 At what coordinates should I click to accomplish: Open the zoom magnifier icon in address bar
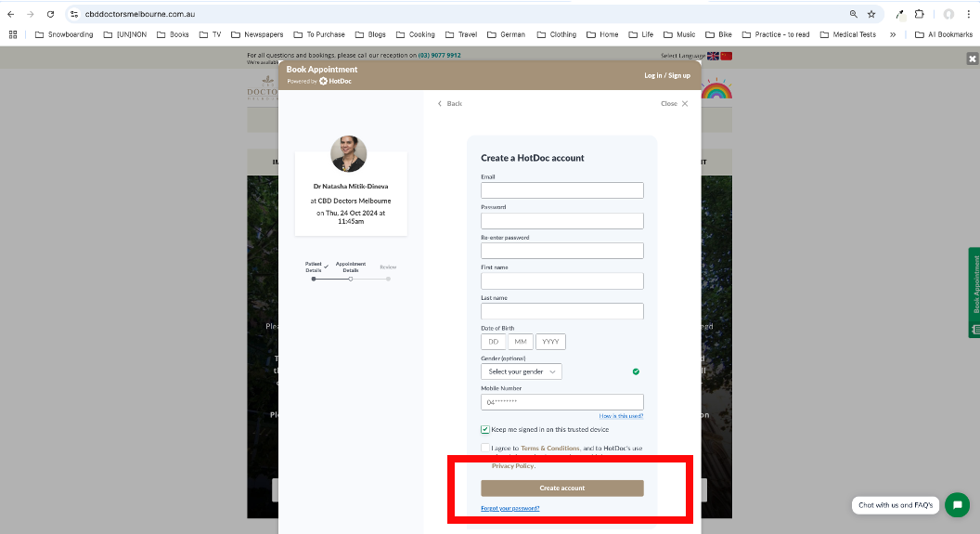point(853,14)
